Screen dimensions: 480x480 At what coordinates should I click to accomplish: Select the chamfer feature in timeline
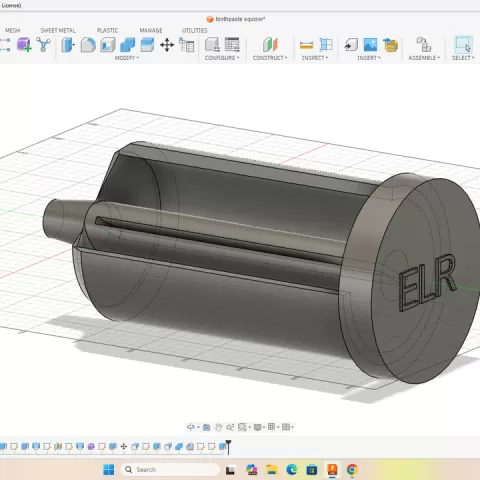tap(190, 446)
